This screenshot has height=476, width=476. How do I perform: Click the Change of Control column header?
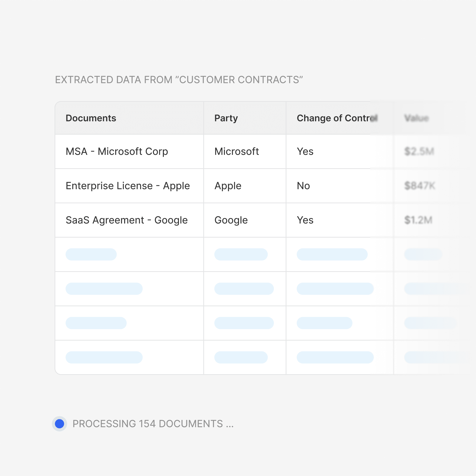coord(337,118)
